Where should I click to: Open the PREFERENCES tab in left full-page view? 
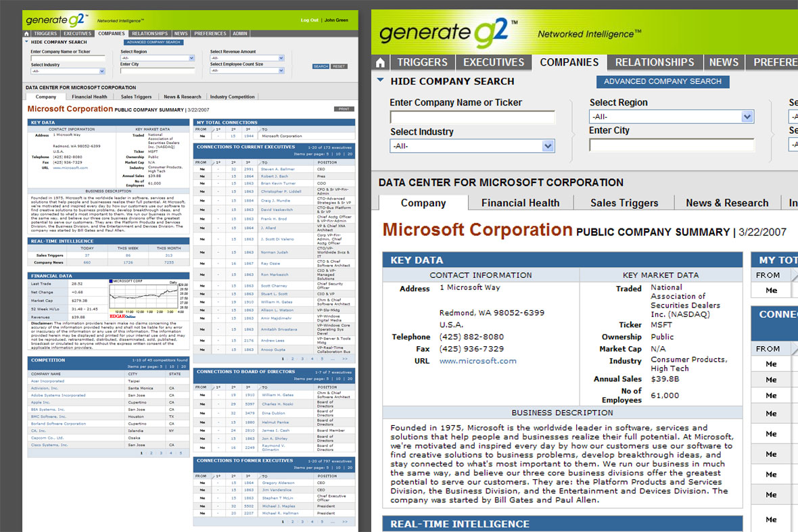pyautogui.click(x=210, y=34)
